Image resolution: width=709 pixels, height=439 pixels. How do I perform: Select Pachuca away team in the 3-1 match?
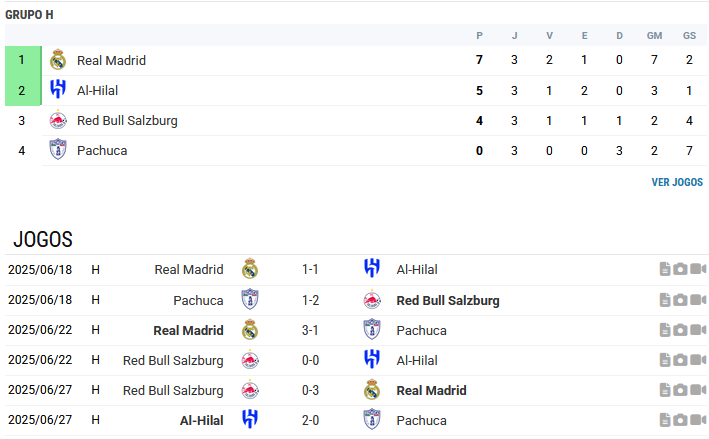(x=421, y=330)
